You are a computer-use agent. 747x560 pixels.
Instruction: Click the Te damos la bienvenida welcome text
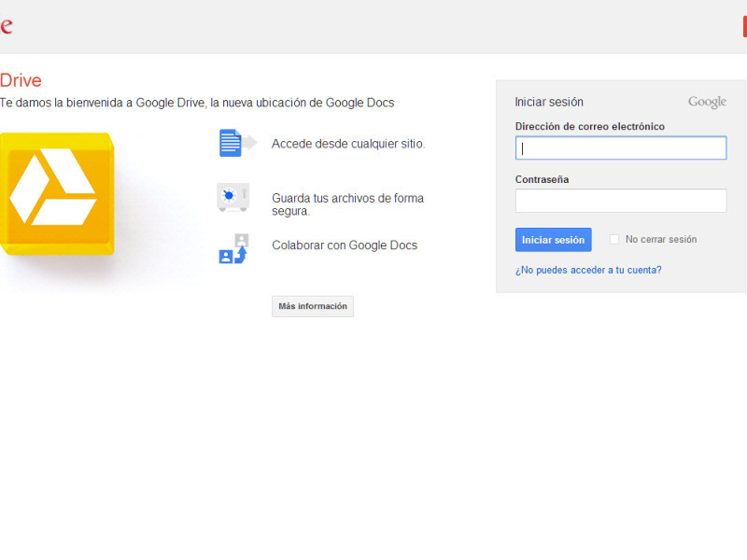[x=197, y=103]
